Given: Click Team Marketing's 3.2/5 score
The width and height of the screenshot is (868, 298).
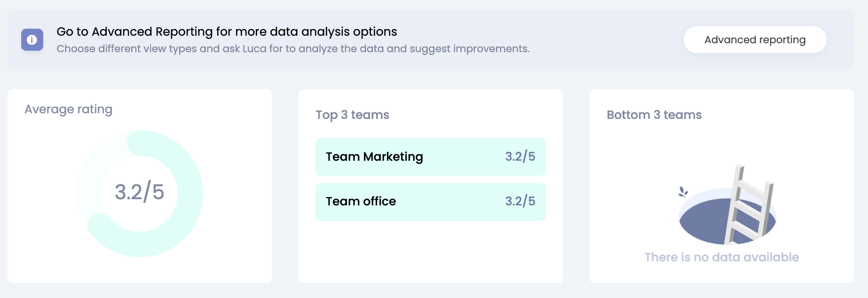Looking at the screenshot, I should [x=520, y=157].
